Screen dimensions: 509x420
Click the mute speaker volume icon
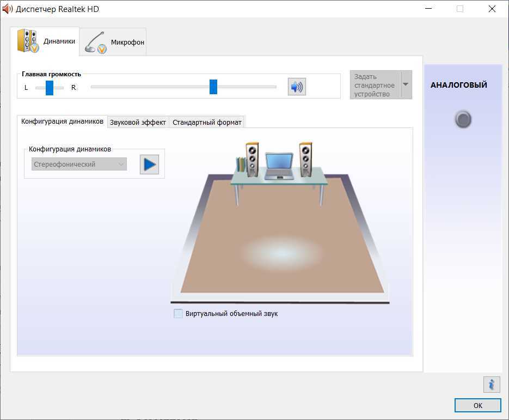pos(297,87)
